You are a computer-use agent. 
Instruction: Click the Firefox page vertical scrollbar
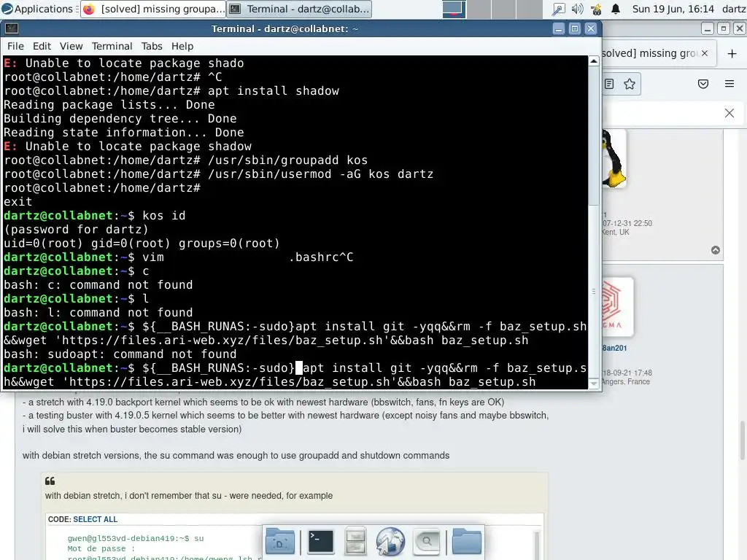(x=742, y=440)
